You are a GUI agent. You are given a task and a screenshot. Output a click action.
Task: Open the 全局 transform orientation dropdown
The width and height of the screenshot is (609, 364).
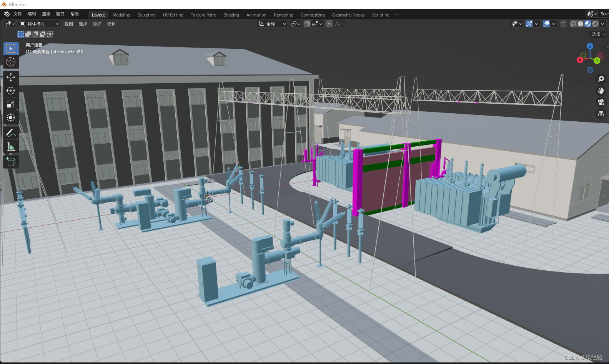click(272, 24)
